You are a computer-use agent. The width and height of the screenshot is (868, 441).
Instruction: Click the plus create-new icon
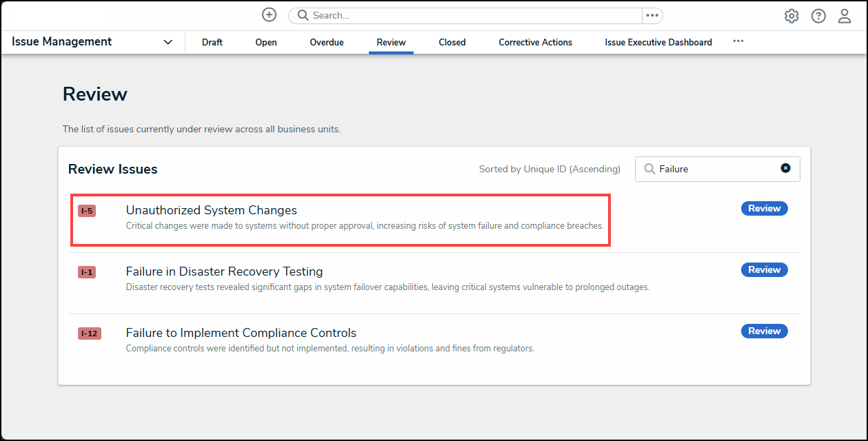269,15
